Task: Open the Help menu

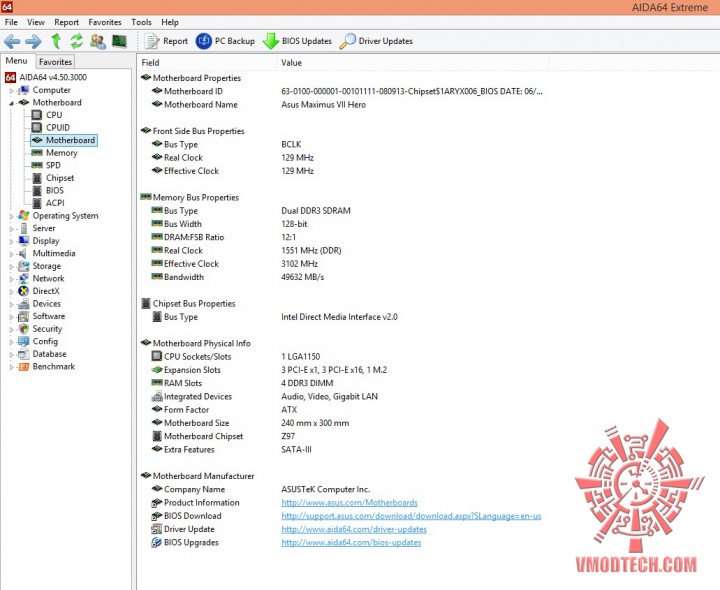Action: [x=170, y=22]
